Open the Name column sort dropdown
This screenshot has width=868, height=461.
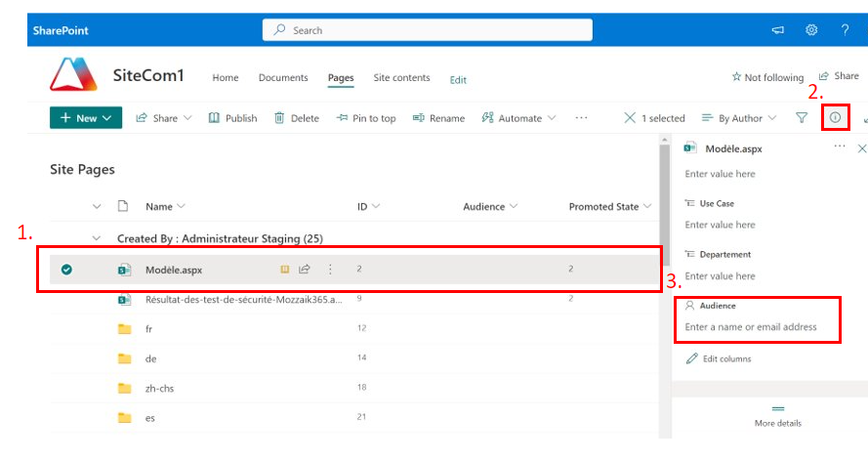(181, 206)
